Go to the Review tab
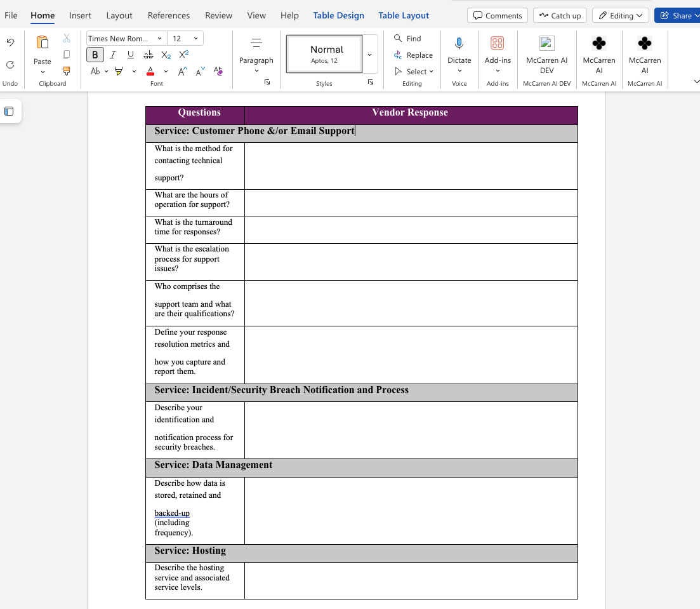Image resolution: width=700 pixels, height=609 pixels. coord(219,16)
